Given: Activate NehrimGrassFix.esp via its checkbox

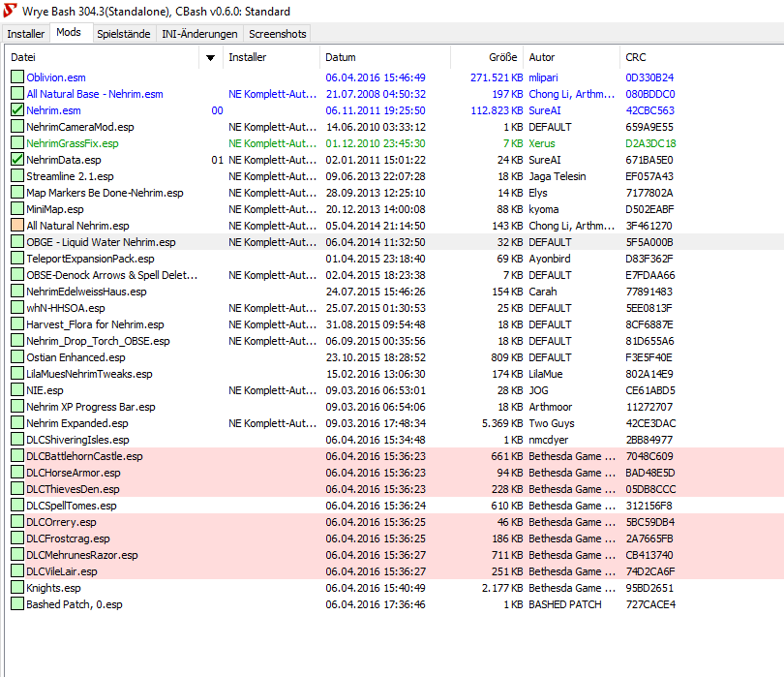Looking at the screenshot, I should [16, 143].
